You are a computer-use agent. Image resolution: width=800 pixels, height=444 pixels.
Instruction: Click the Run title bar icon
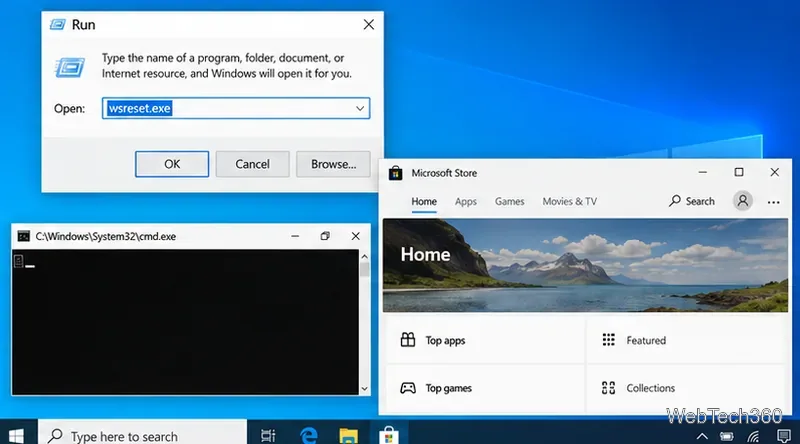tap(58, 24)
